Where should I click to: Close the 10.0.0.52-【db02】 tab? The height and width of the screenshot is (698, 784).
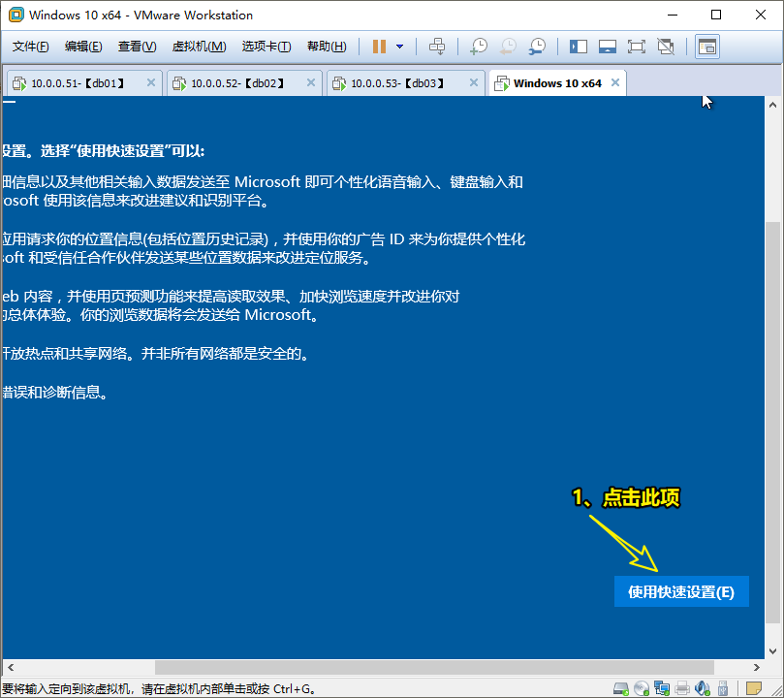[x=310, y=83]
